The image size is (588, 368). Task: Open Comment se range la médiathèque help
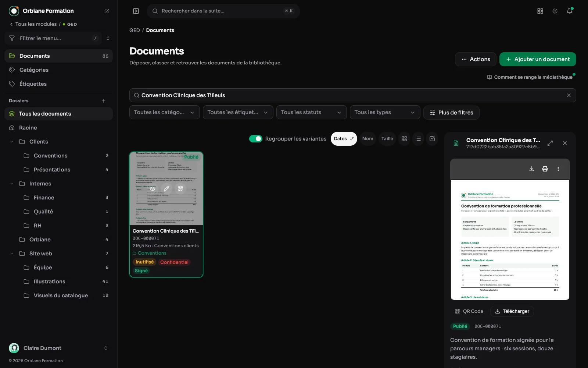point(530,77)
